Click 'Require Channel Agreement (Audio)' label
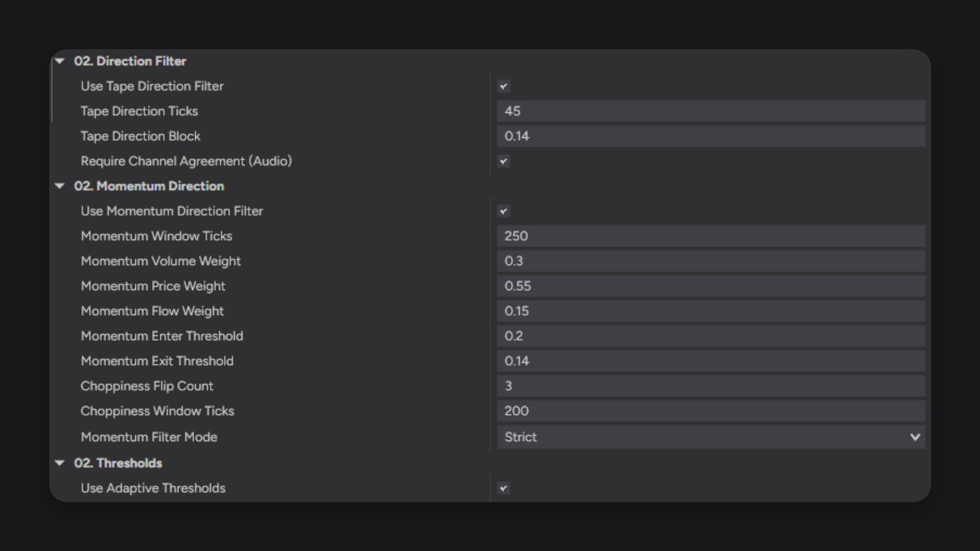 tap(186, 161)
